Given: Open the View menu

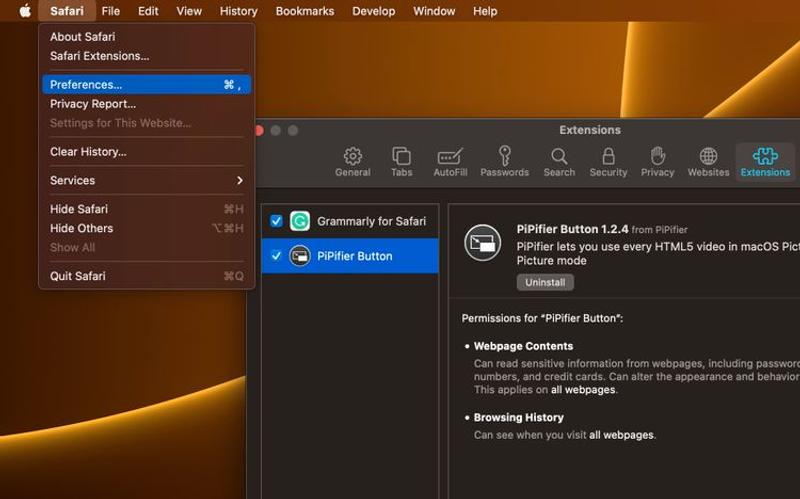Looking at the screenshot, I should click(x=189, y=11).
